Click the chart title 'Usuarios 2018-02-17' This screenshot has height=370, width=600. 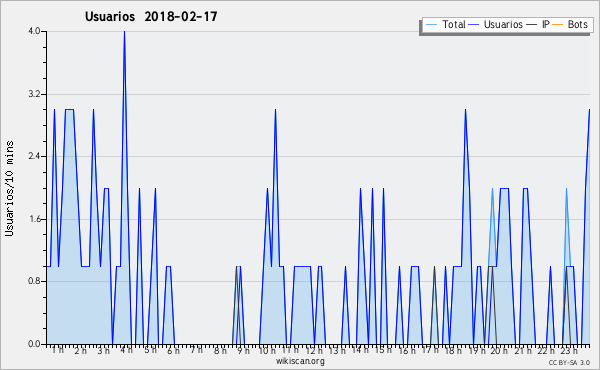[x=151, y=16]
